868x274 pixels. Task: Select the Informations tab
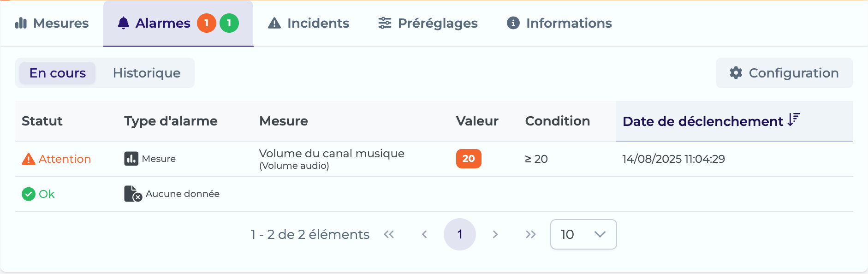click(x=559, y=23)
